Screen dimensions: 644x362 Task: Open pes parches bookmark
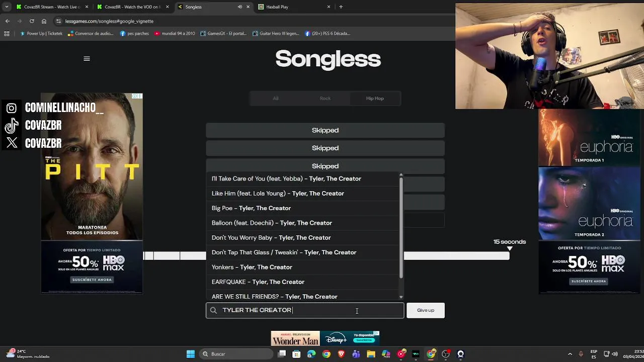[134, 34]
